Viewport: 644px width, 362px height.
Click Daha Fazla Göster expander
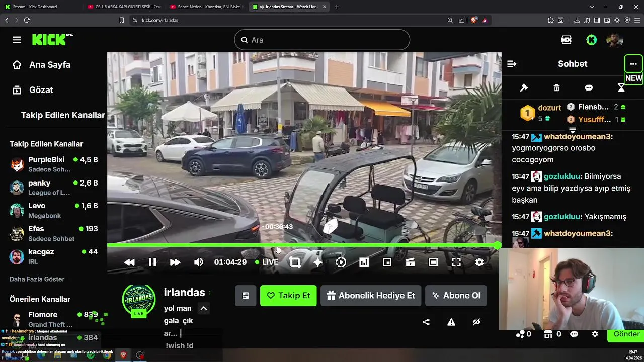click(x=37, y=279)
